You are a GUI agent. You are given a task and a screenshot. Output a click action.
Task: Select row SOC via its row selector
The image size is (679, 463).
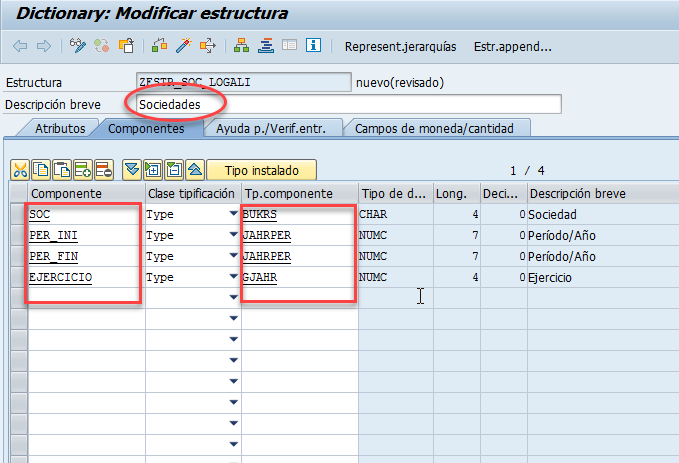click(x=19, y=214)
